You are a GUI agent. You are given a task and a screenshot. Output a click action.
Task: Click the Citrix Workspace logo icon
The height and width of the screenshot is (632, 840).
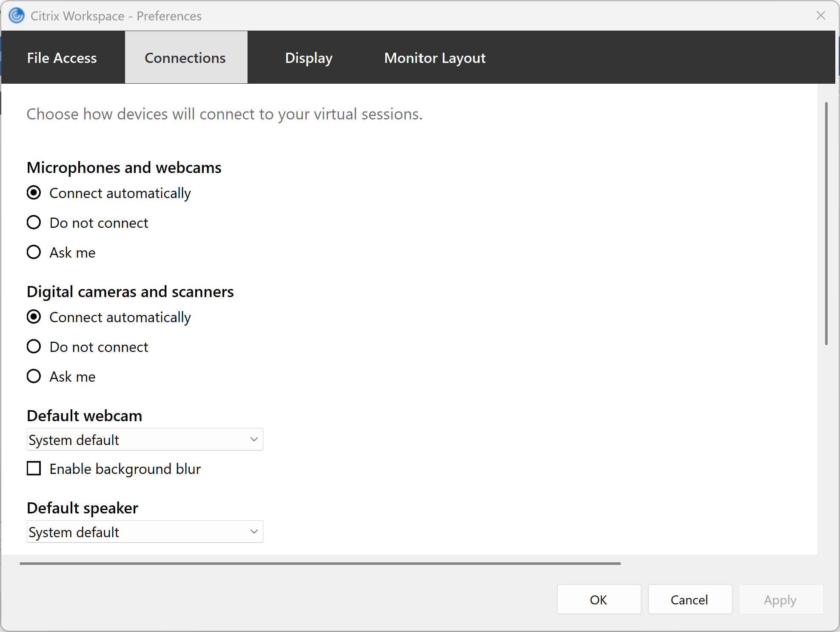click(x=16, y=16)
